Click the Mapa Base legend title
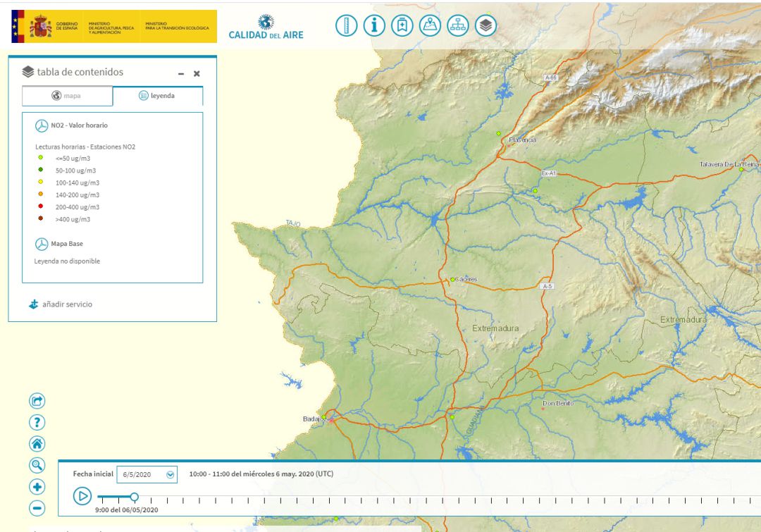Image resolution: width=761 pixels, height=532 pixels. coord(67,244)
